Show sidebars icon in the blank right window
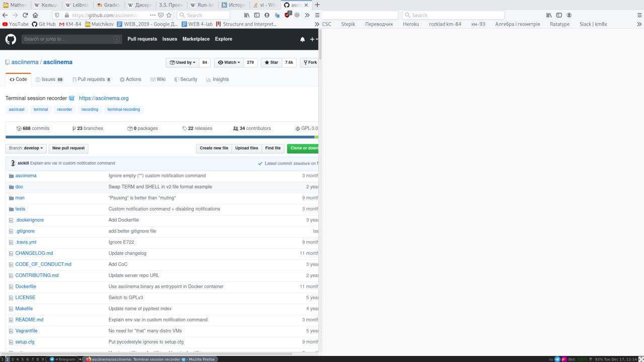This screenshot has height=362, width=644. click(x=559, y=15)
